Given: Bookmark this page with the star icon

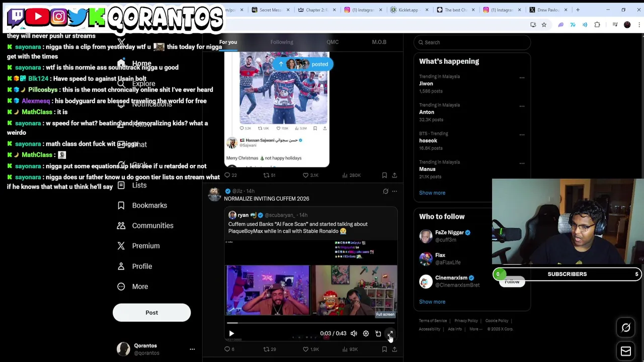Looking at the screenshot, I should pyautogui.click(x=544, y=25).
